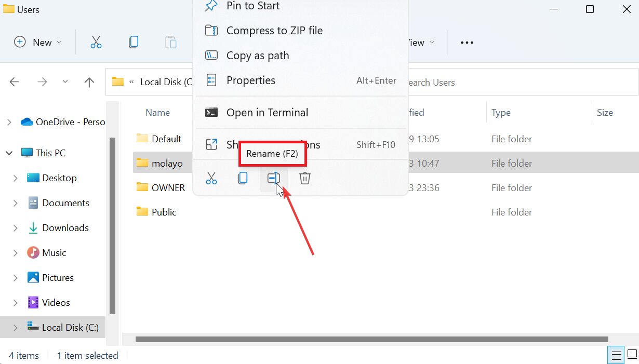Open the New menu dropdown
Image resolution: width=639 pixels, height=364 pixels.
click(38, 42)
